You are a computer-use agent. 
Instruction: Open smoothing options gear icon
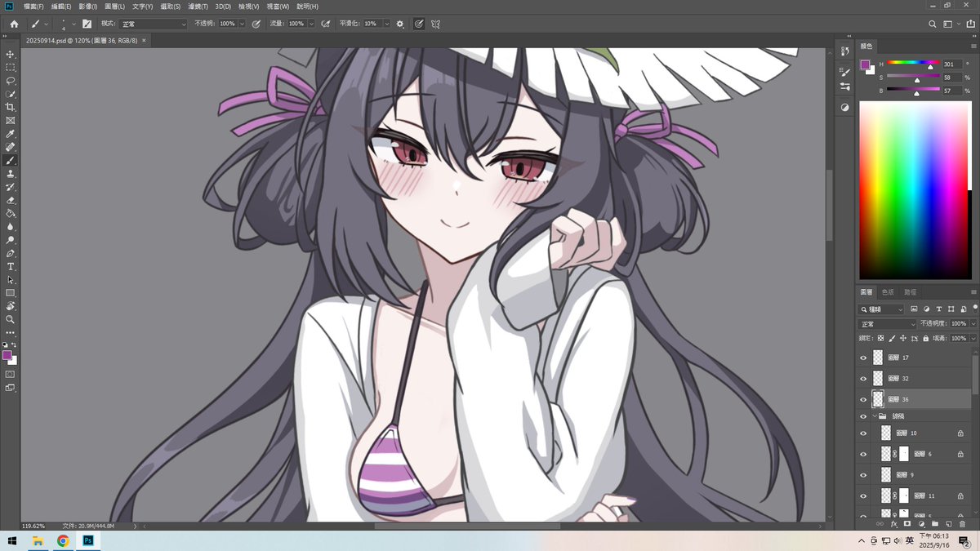[400, 24]
